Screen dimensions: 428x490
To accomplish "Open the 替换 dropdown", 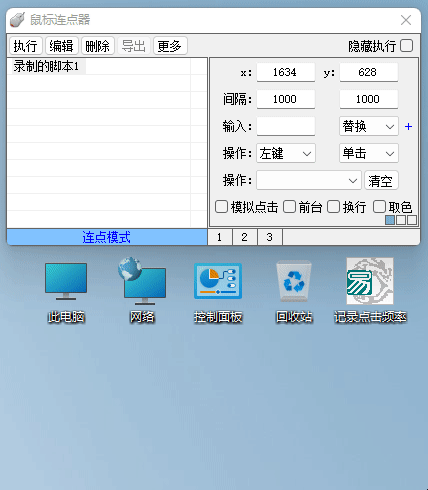I will (x=369, y=126).
